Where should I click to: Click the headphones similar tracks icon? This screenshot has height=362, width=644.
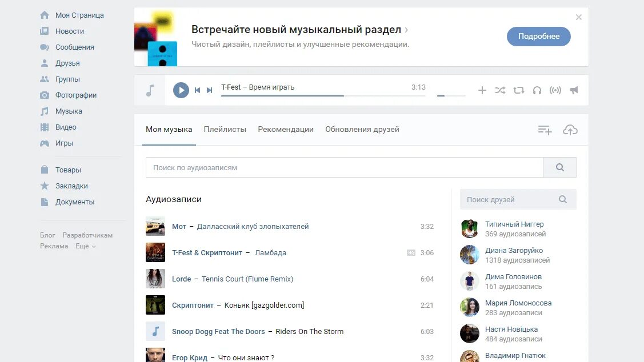[x=537, y=90]
